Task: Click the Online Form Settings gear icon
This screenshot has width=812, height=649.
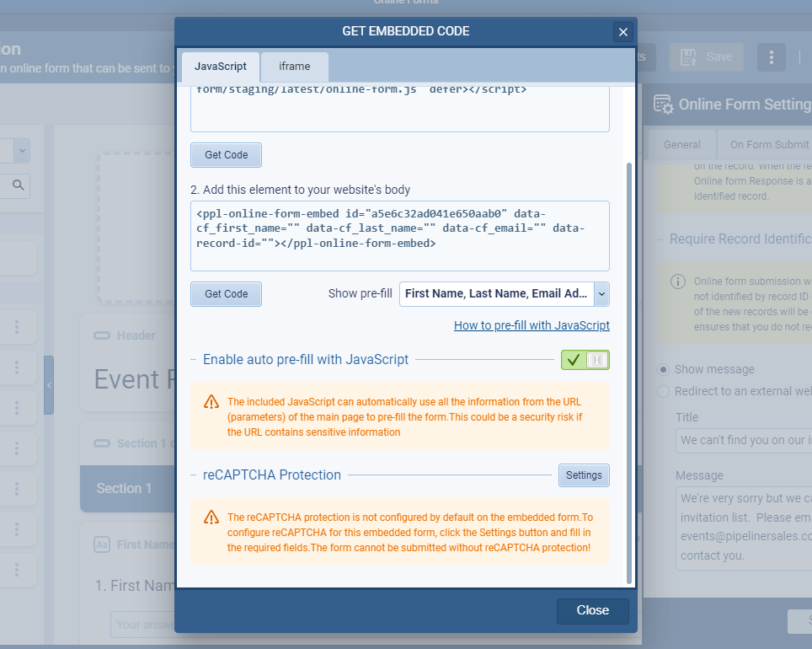Action: click(663, 105)
